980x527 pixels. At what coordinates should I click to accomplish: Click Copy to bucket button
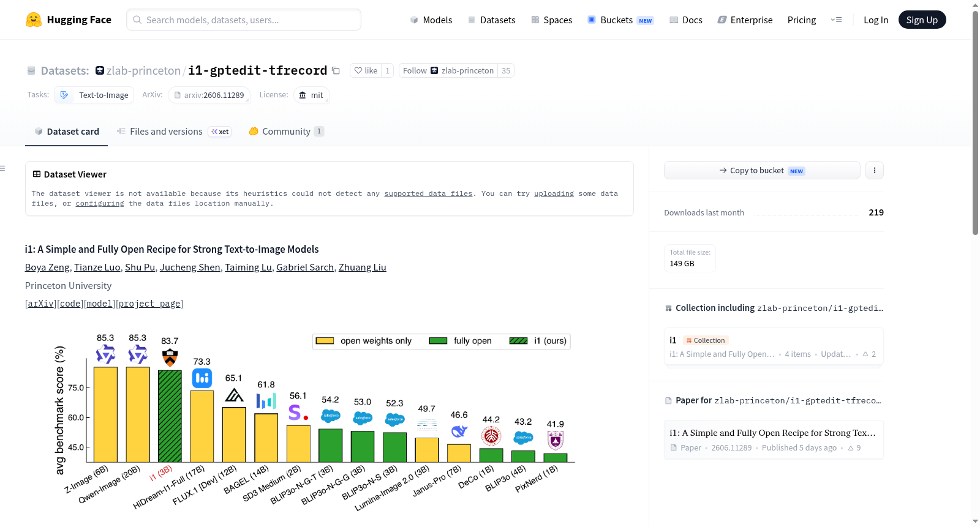[x=762, y=170]
